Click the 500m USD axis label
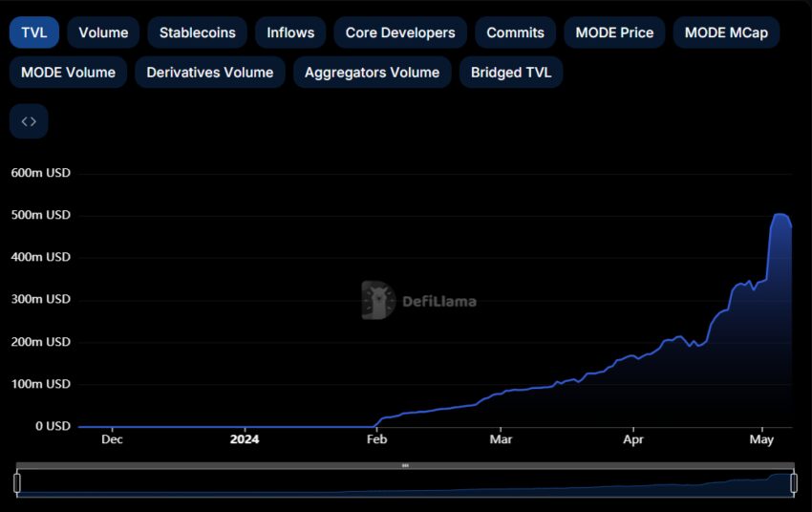The image size is (812, 512). pyautogui.click(x=40, y=215)
